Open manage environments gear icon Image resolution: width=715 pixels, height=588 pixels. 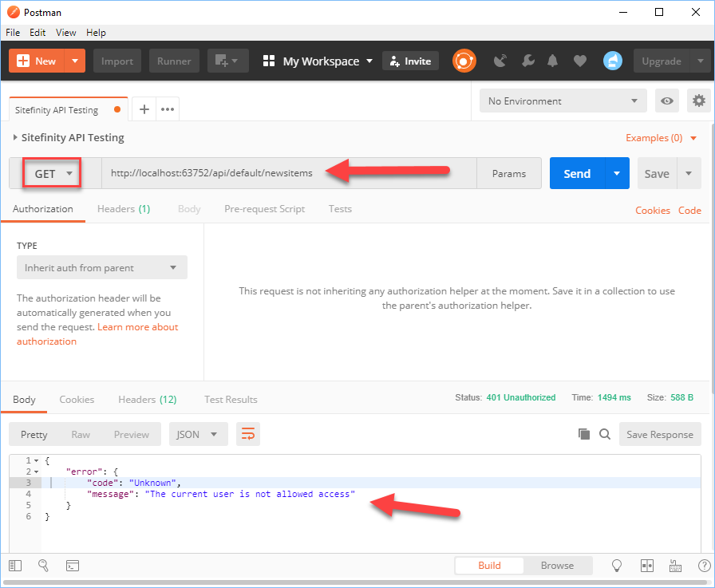[698, 101]
